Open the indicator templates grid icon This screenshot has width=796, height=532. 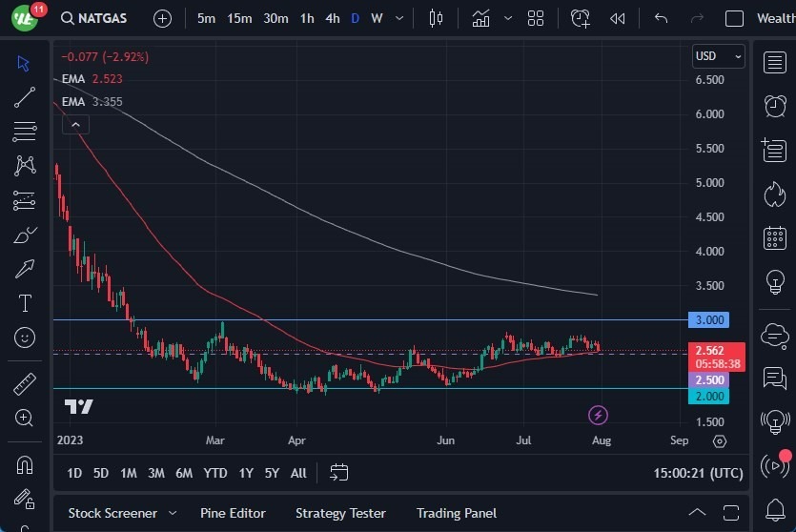pyautogui.click(x=536, y=19)
